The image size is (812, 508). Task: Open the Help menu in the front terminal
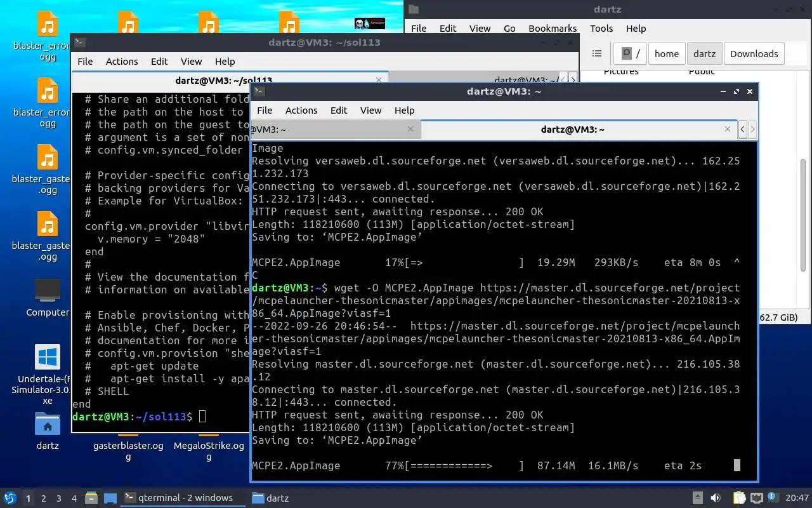pos(404,110)
